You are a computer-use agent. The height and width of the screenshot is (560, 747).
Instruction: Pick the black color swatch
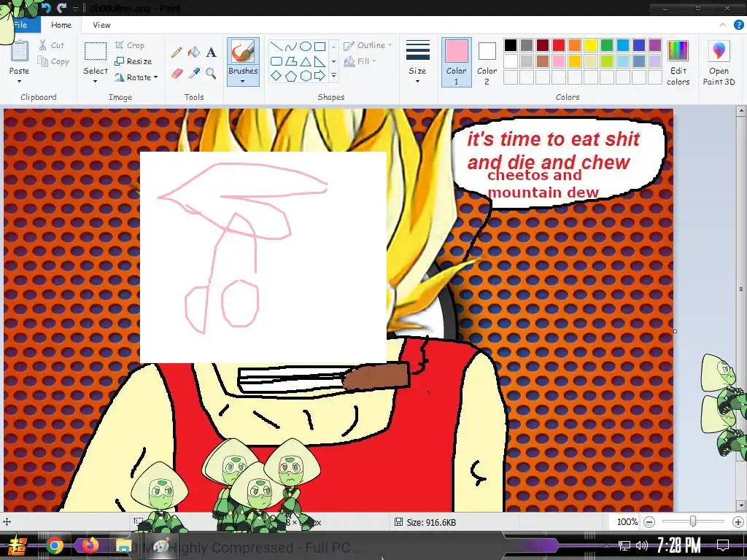click(x=510, y=44)
